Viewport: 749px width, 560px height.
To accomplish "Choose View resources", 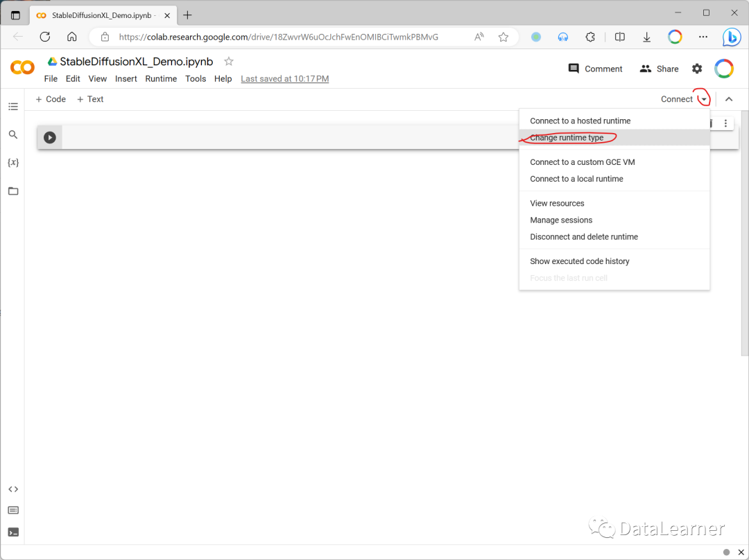I will pos(614,203).
